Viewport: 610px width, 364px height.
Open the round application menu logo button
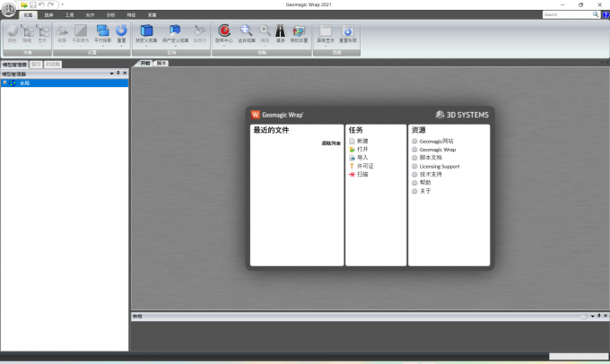point(9,9)
